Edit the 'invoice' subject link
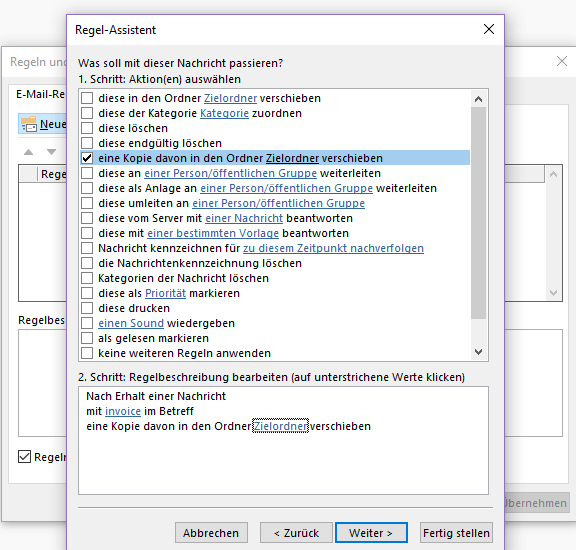This screenshot has width=576, height=550. tap(123, 411)
